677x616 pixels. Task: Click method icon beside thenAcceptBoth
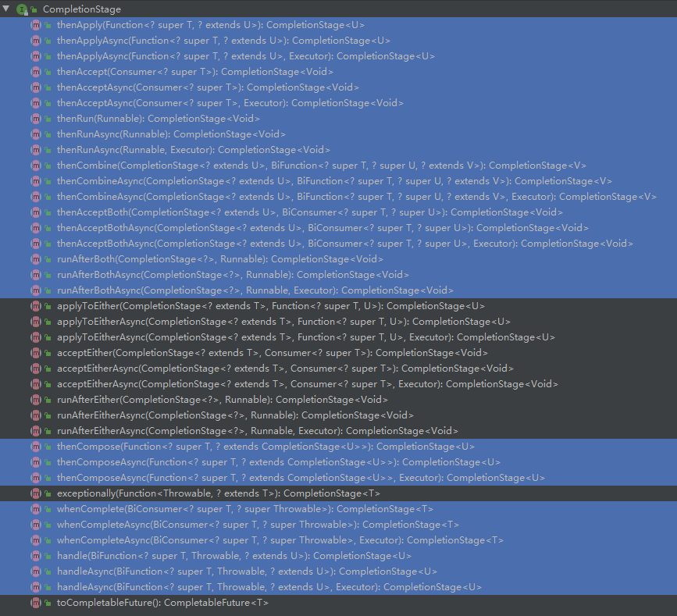(x=36, y=212)
